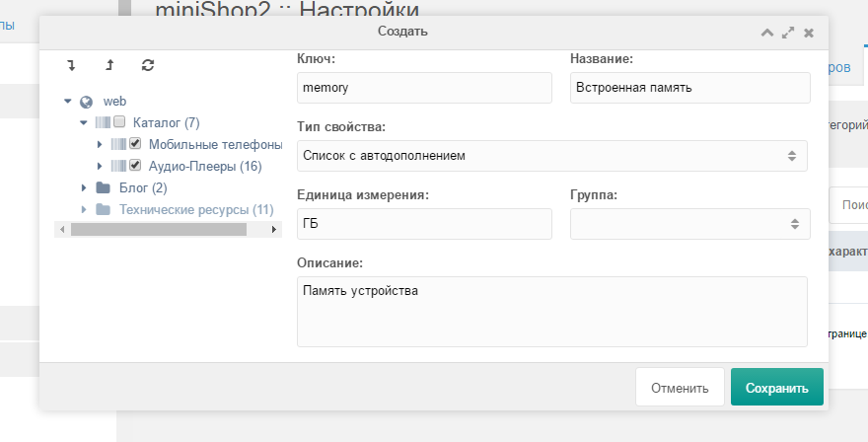This screenshot has height=442, width=868.
Task: Click the category icon beside Аудио-Плееры
Action: pyautogui.click(x=118, y=166)
